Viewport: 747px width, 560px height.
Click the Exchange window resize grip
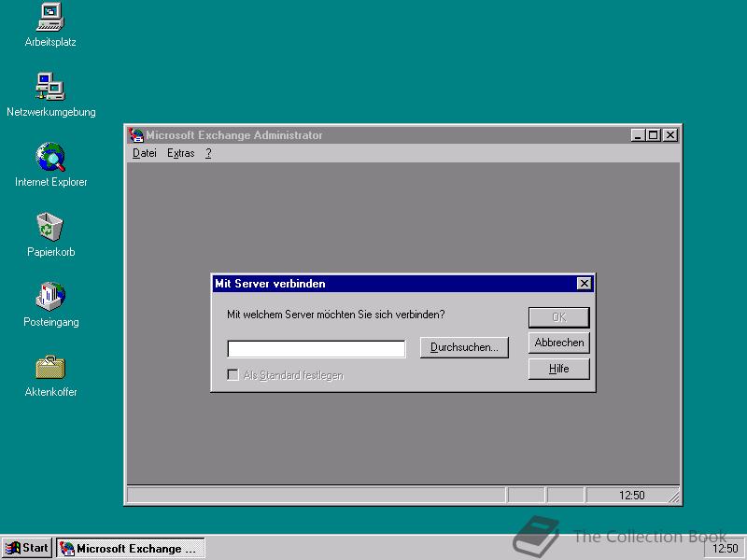[x=673, y=497]
